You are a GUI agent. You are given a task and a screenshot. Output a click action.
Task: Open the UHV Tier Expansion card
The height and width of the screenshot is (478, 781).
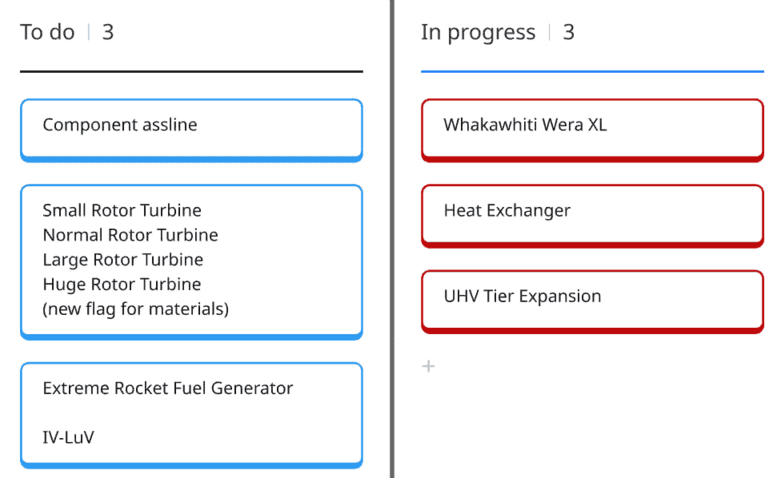click(x=592, y=297)
